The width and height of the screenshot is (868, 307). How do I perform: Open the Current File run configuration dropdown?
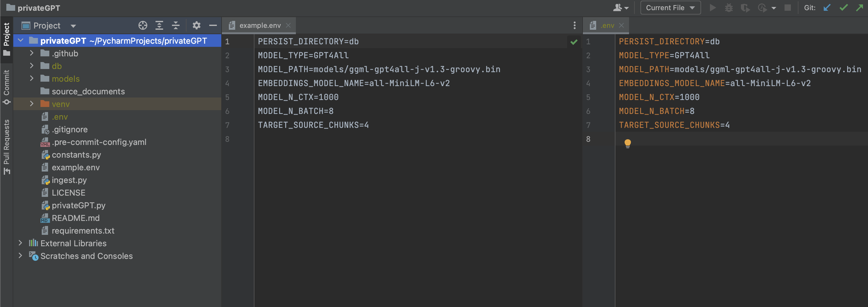point(670,7)
